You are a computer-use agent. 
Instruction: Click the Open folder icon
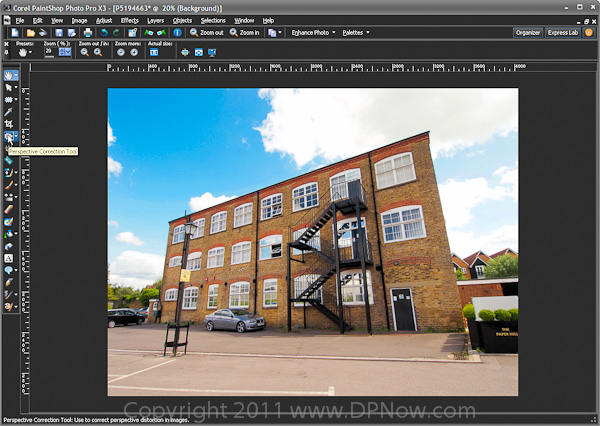(x=29, y=33)
